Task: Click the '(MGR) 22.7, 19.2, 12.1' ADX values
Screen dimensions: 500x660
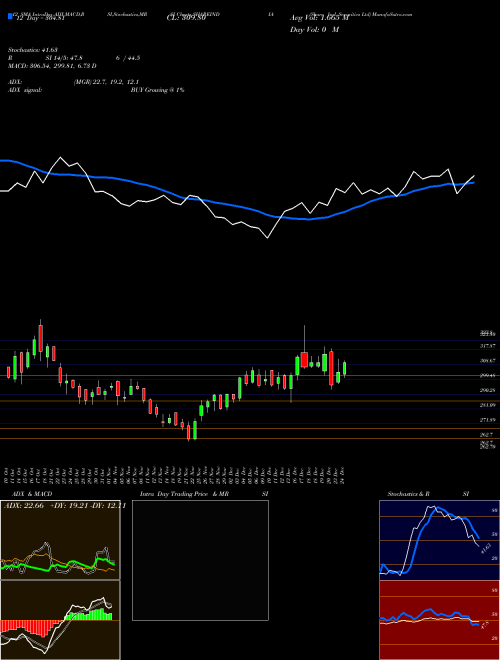Action: click(x=106, y=82)
